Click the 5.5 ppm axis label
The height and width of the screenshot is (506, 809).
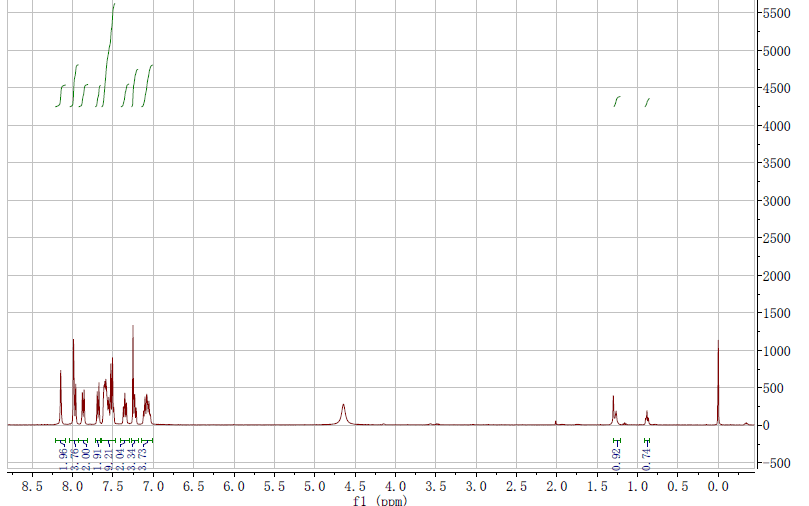click(x=274, y=486)
